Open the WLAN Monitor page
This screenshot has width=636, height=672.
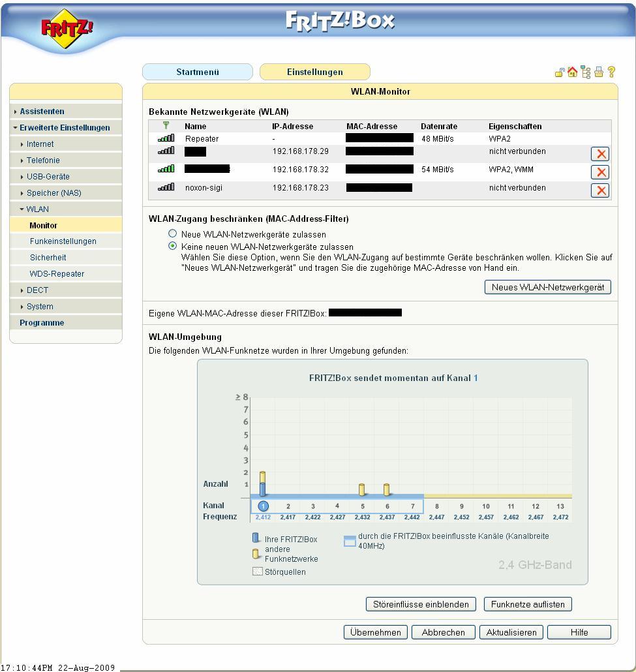coord(43,226)
